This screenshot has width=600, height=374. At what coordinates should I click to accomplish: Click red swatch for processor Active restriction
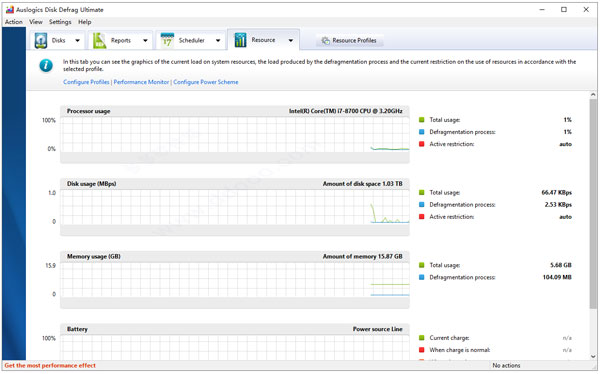tap(422, 144)
